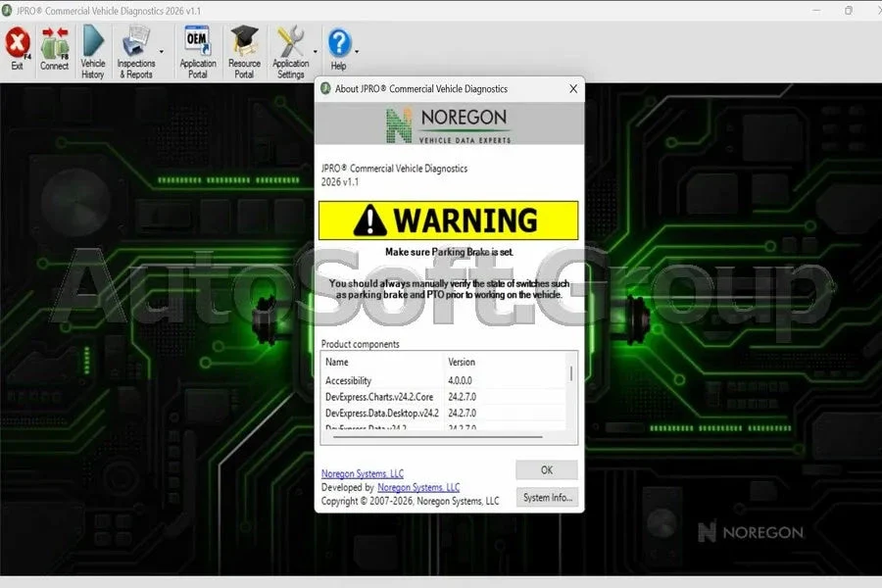Expand the Inspections & Reports dropdown arrow

(162, 52)
